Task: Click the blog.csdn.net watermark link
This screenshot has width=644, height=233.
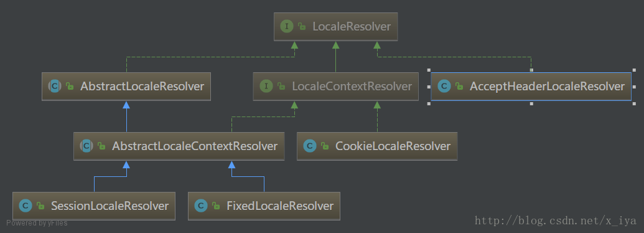Action: click(x=555, y=221)
